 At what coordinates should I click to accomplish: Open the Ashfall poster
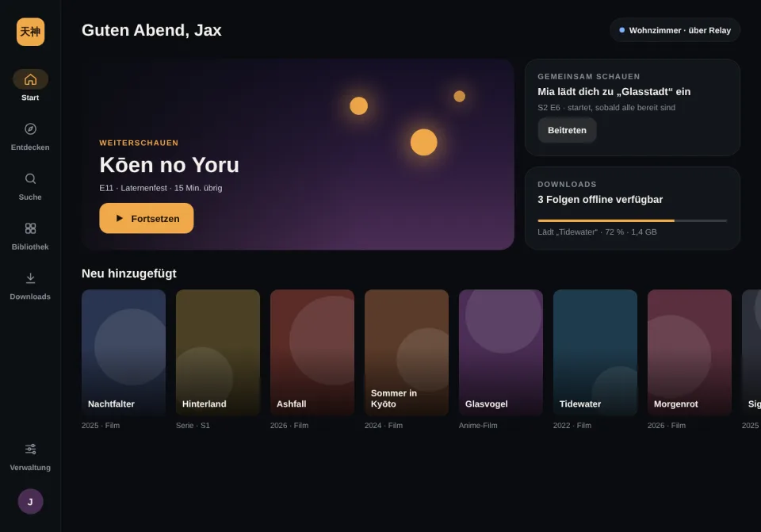click(x=312, y=352)
